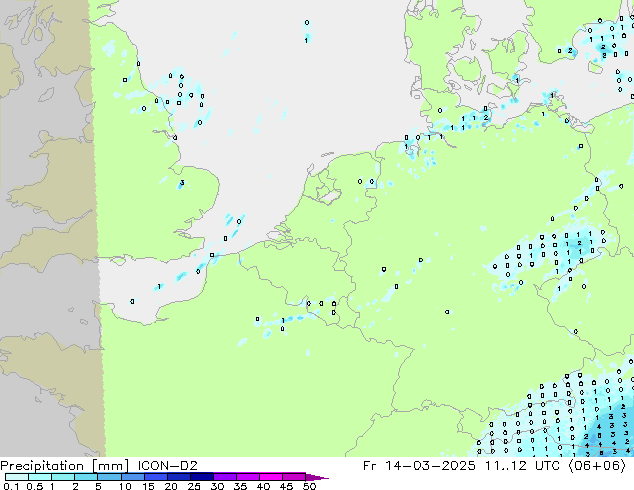Pick the 2–5 mm legend color band
The width and height of the screenshot is (634, 490).
(87, 477)
